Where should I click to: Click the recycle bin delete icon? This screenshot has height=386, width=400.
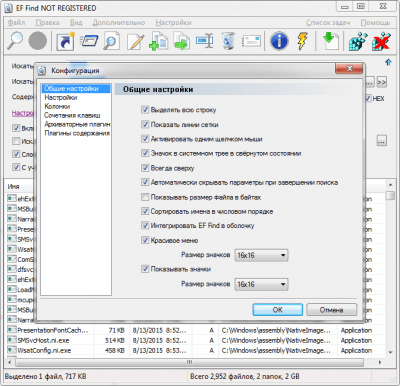[228, 41]
